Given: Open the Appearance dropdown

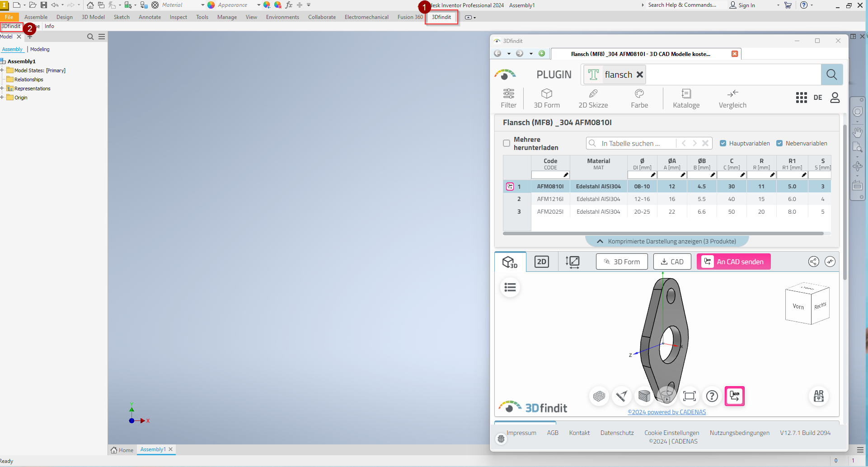Looking at the screenshot, I should (x=258, y=5).
